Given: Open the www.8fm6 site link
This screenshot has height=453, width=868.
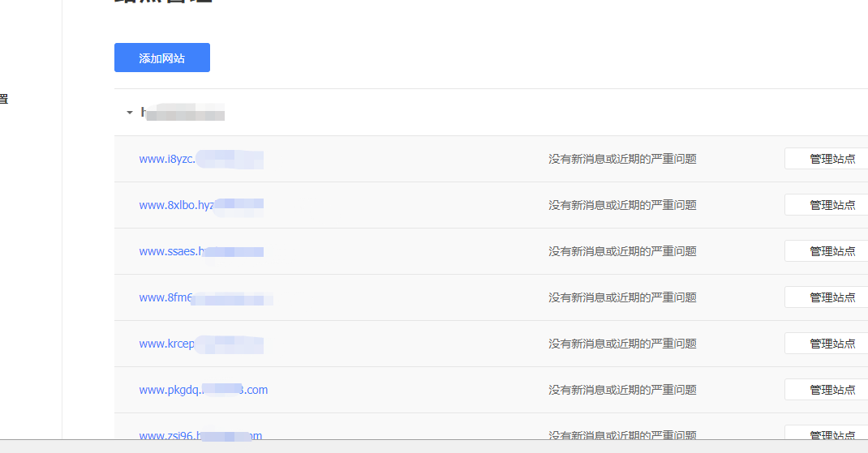Looking at the screenshot, I should click(x=204, y=297).
